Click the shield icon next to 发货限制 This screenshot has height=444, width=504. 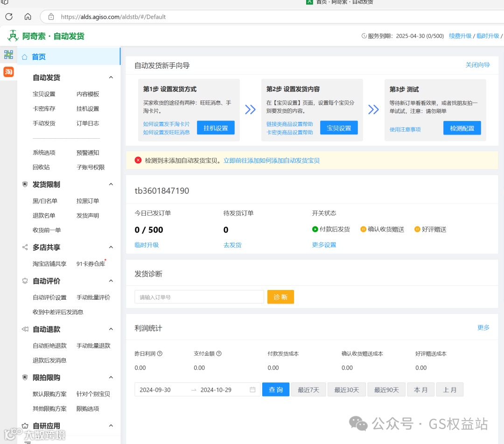tap(25, 184)
